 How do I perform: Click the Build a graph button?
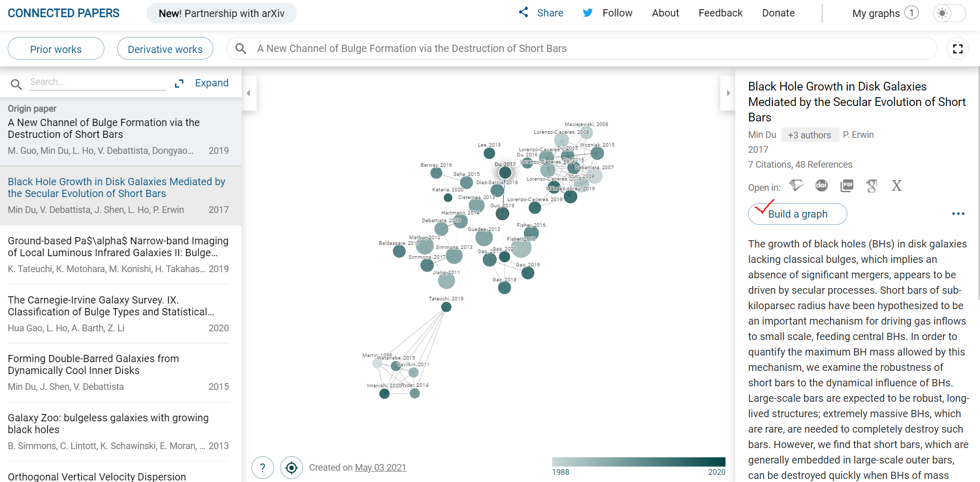(797, 214)
